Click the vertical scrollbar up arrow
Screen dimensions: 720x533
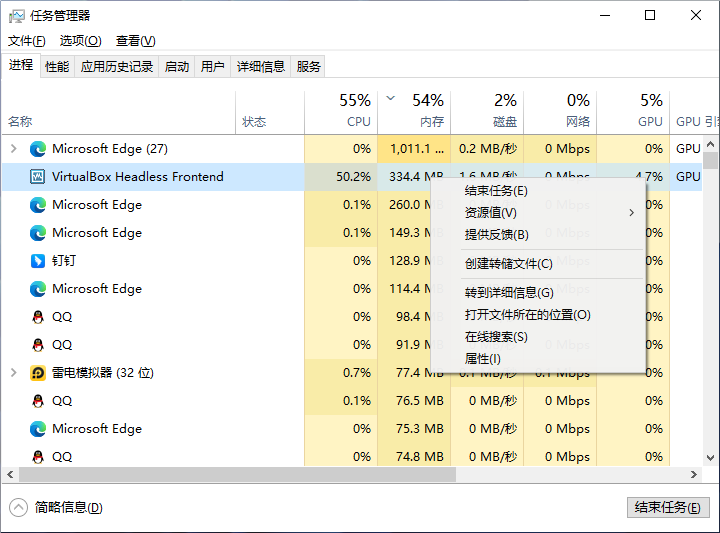coord(710,144)
